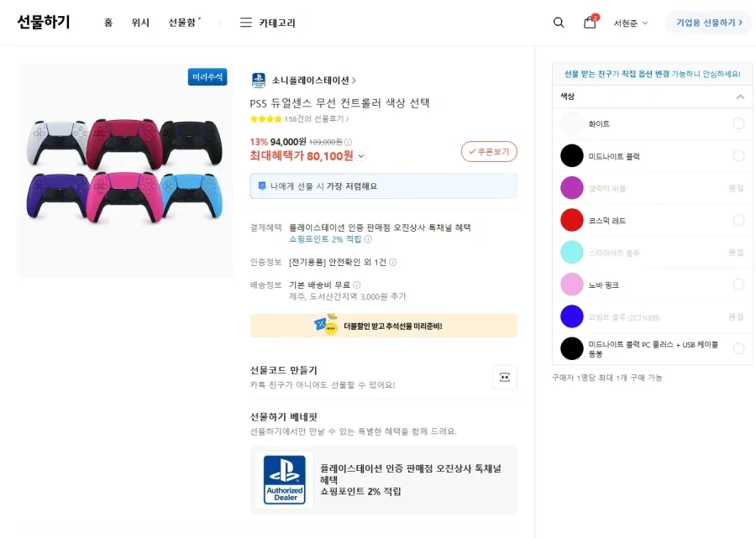Click info icon next to 기본 배송비 무료

[357, 285]
